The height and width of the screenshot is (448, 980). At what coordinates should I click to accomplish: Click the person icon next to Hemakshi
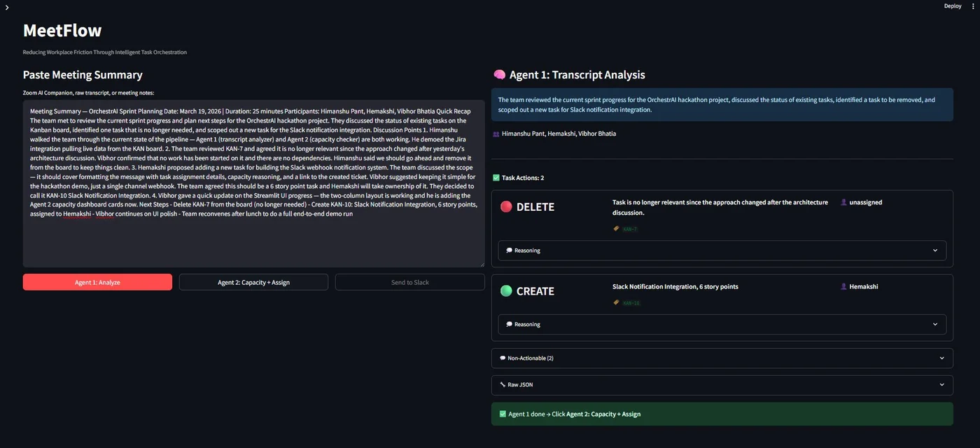(x=843, y=286)
